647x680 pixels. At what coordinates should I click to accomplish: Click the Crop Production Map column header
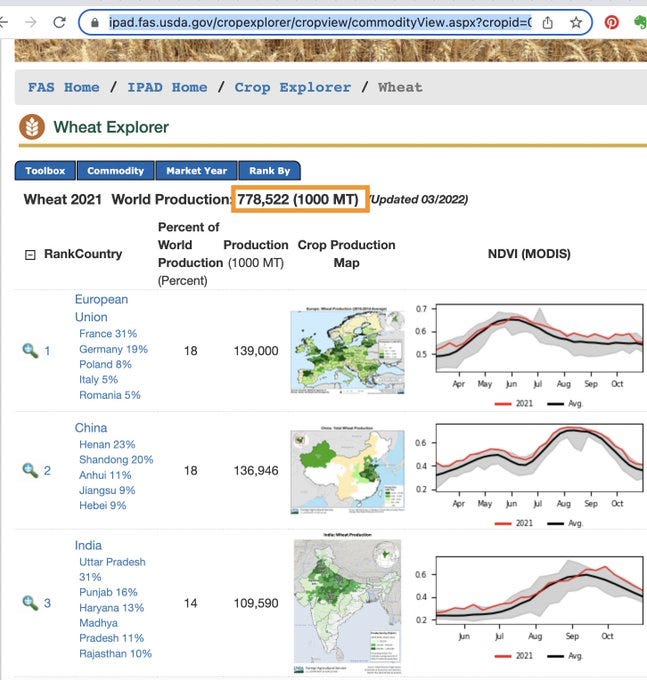pos(346,254)
